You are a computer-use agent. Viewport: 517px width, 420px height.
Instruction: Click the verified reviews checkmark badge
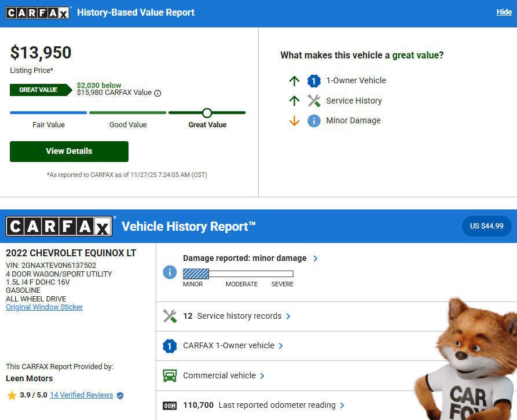point(119,395)
